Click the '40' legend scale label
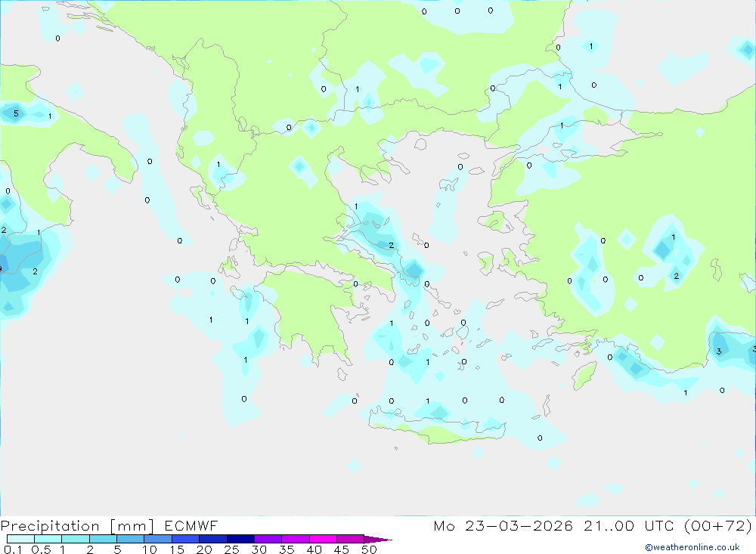The height and width of the screenshot is (554, 756). (314, 549)
